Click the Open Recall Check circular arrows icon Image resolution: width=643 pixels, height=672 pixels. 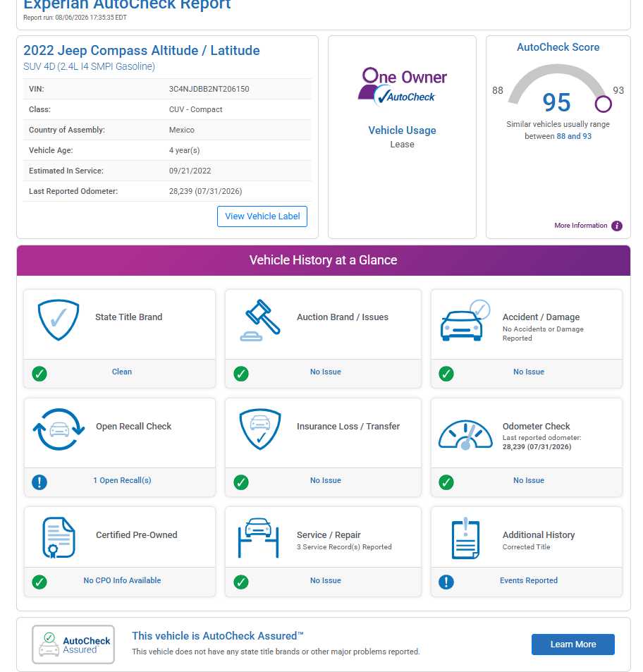click(59, 429)
